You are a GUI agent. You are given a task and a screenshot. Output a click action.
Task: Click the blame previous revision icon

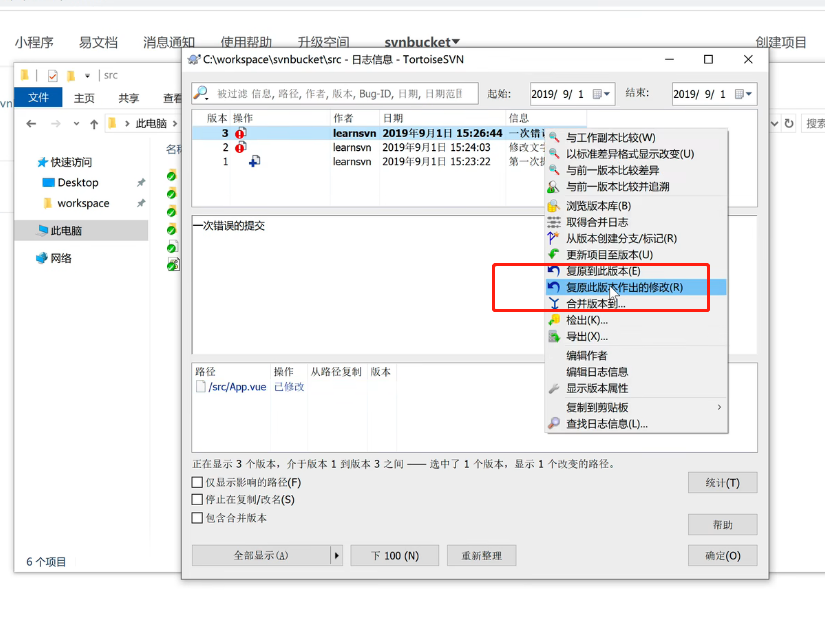[553, 186]
